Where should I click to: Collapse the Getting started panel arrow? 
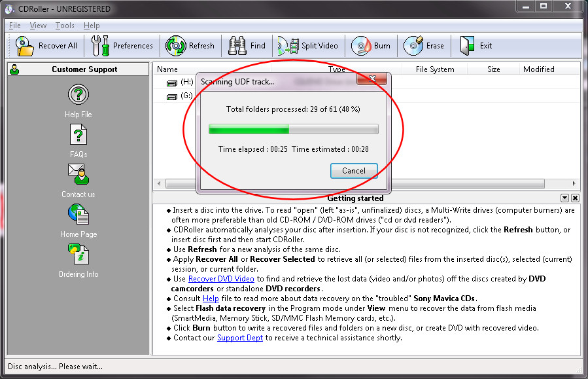(564, 198)
